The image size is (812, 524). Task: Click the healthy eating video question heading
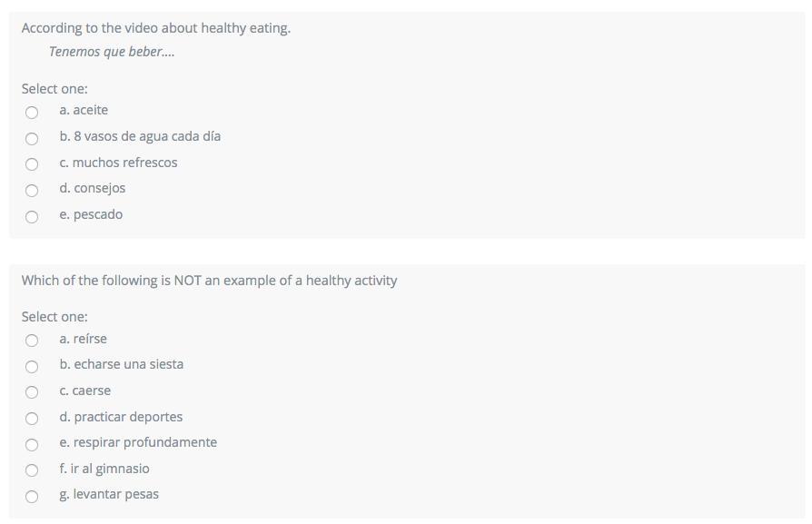pos(156,28)
